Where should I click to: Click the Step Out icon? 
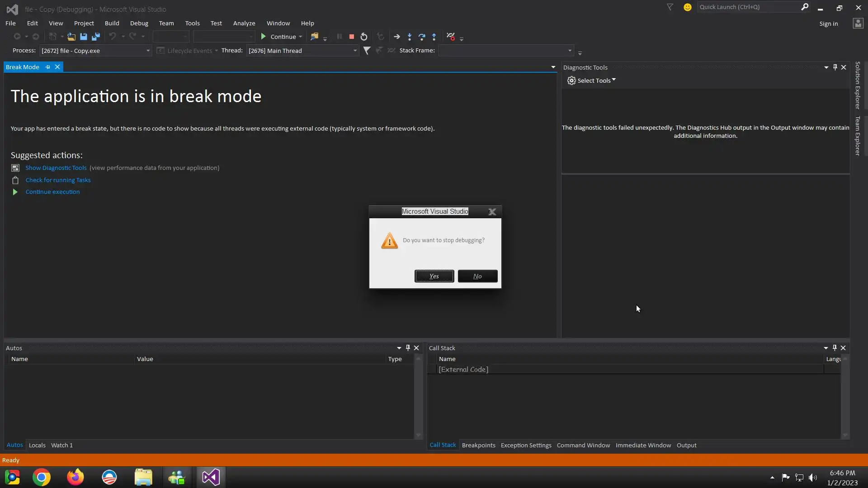point(434,37)
